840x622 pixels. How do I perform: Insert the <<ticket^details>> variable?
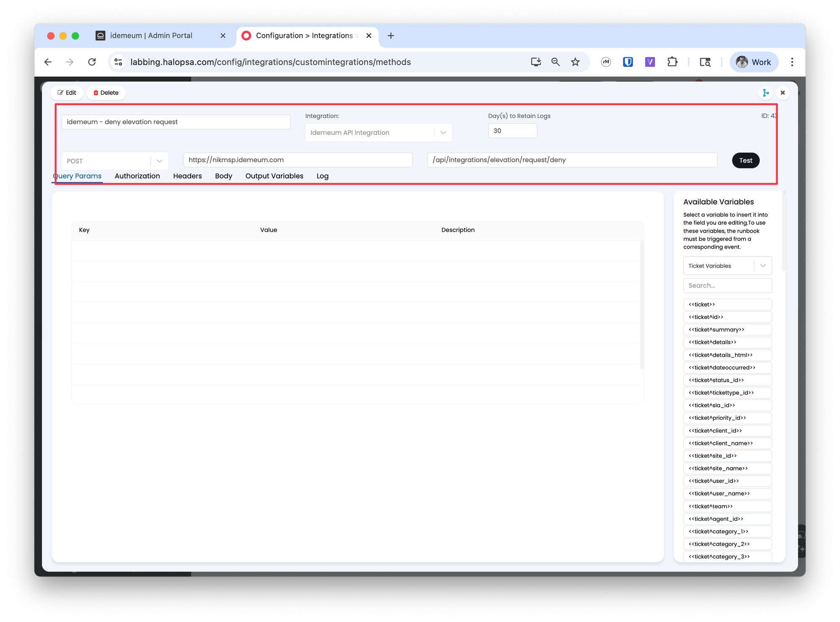point(727,342)
